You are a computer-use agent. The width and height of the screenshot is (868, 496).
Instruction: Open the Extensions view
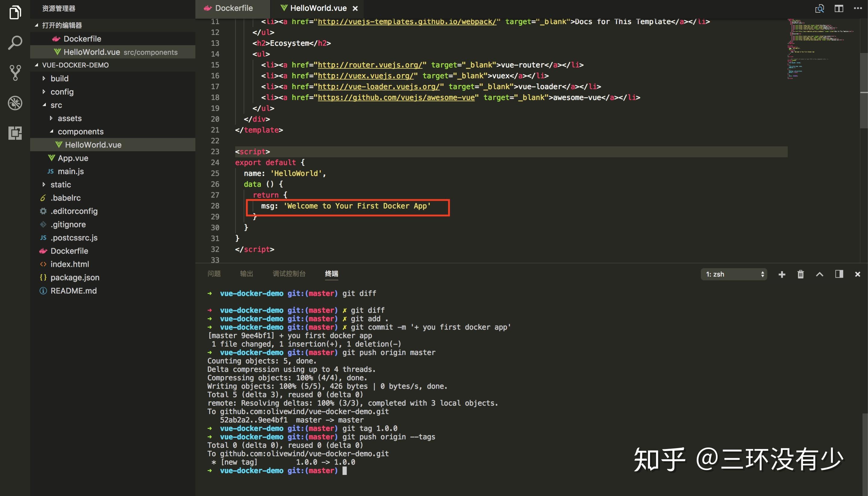[15, 133]
